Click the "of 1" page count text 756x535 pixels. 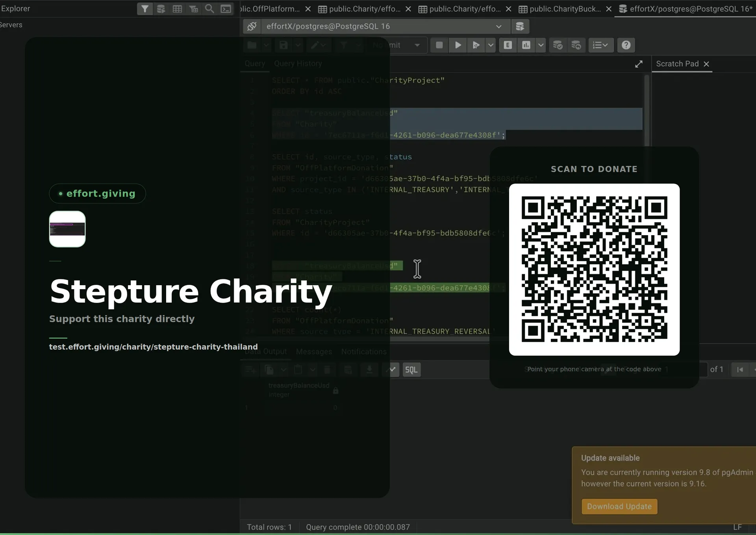pos(717,369)
